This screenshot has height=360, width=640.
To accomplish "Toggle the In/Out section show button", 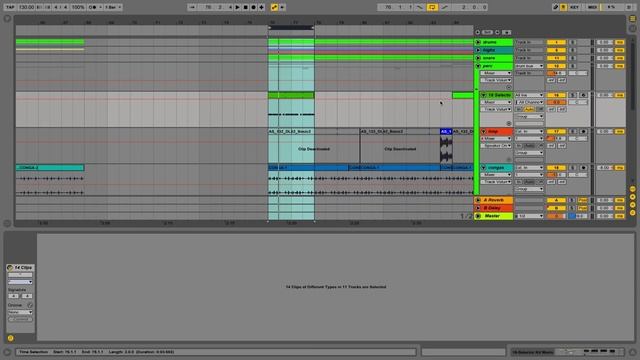I will (x=632, y=189).
